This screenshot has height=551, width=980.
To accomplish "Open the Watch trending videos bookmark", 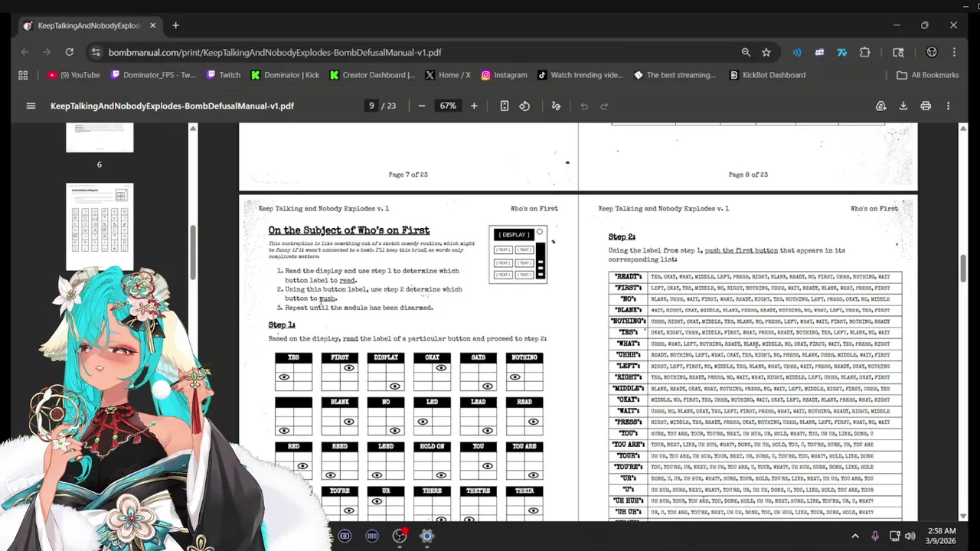I will tap(580, 75).
